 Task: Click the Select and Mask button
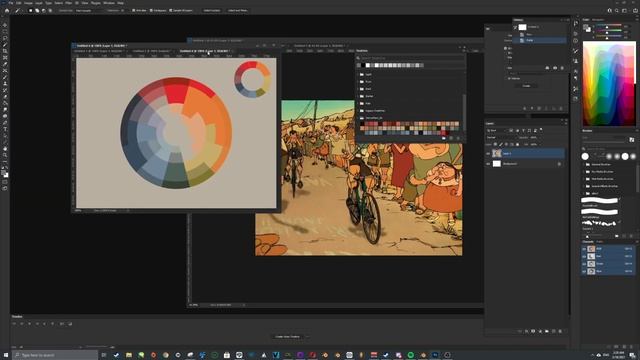(x=238, y=11)
